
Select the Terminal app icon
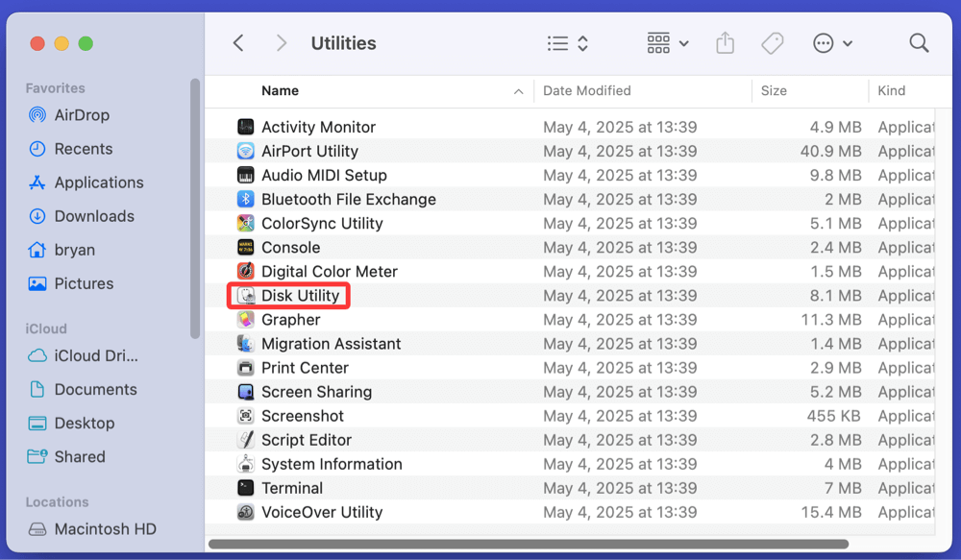click(x=246, y=488)
